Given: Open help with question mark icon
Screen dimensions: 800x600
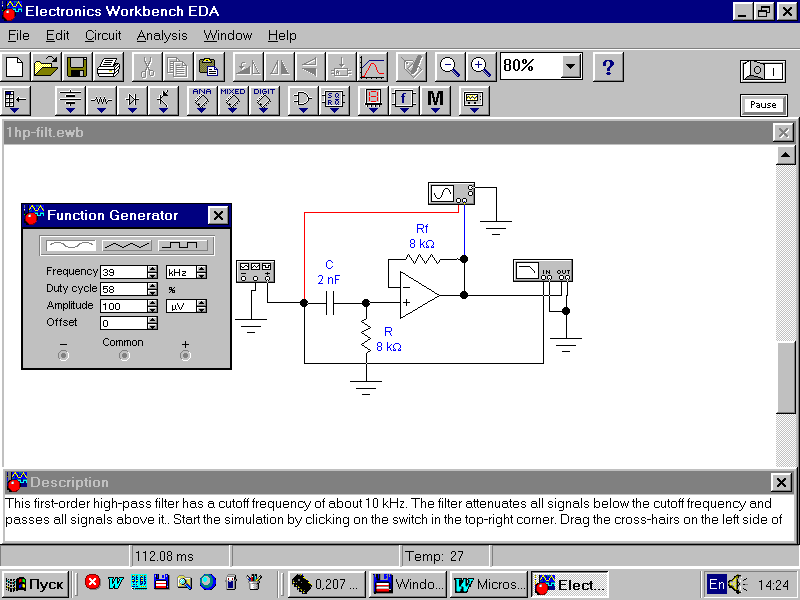Looking at the screenshot, I should 608,67.
